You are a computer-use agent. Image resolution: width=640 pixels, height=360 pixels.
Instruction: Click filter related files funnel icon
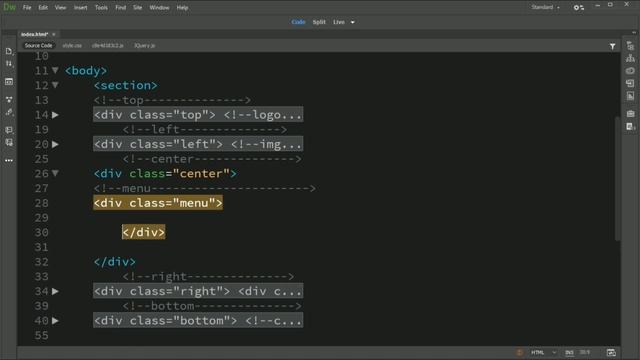pos(612,46)
